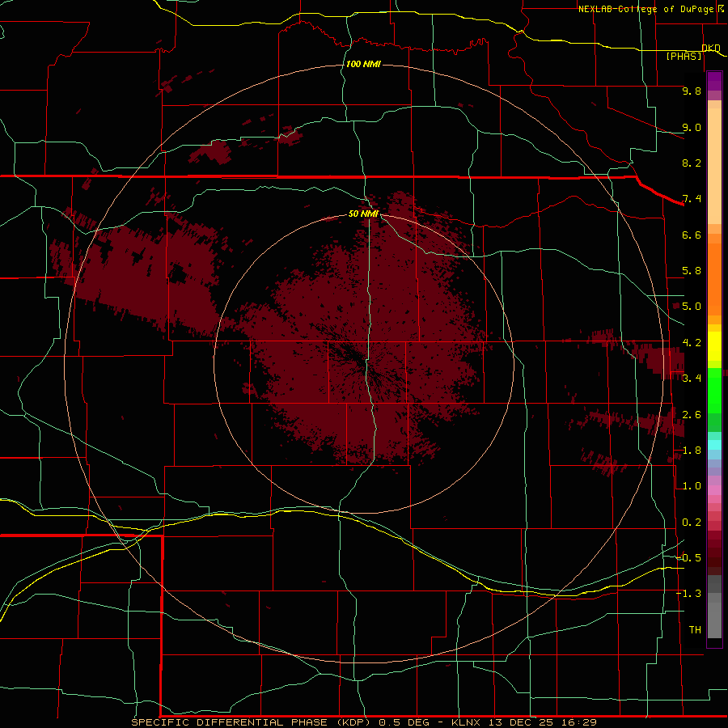Click the 4.2 value on the color scale
Viewport: 728px width, 728px height.
692,343
